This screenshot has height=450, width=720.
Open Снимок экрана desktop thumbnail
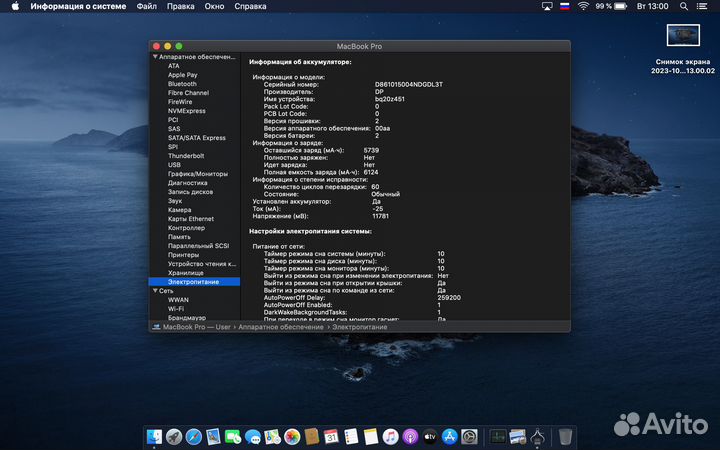[683, 35]
